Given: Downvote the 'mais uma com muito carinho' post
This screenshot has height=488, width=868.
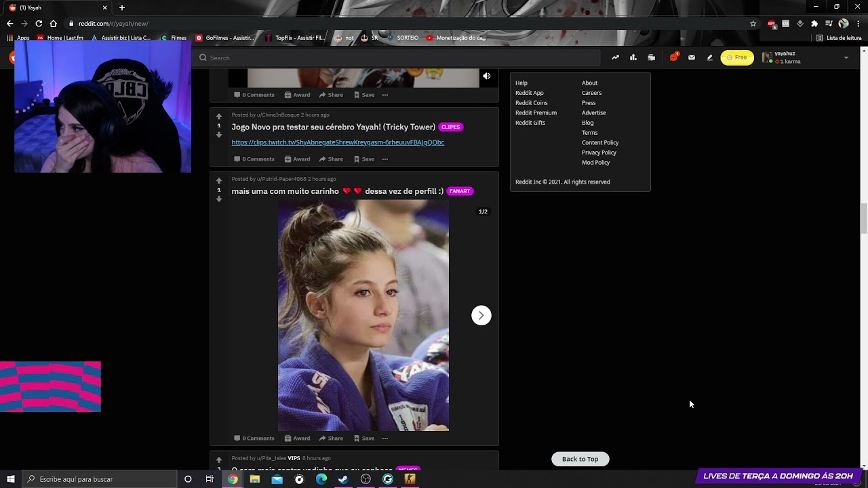Looking at the screenshot, I should tap(219, 199).
